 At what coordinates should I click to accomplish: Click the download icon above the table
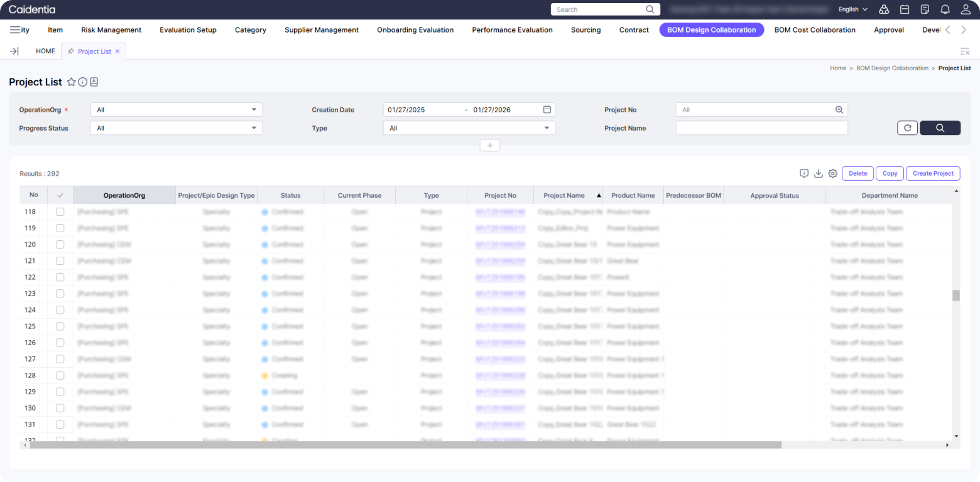818,174
